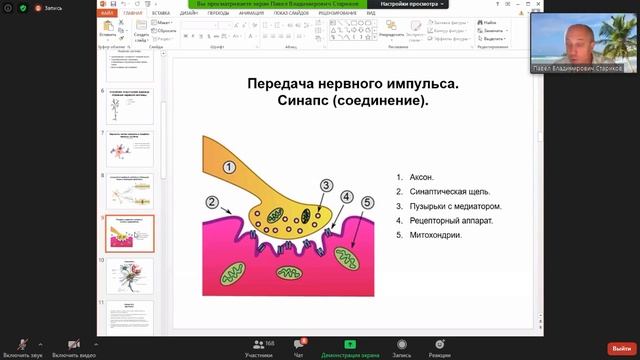The height and width of the screenshot is (360, 640).
Task: Click Создать слайд new slide icon
Action: (141, 26)
